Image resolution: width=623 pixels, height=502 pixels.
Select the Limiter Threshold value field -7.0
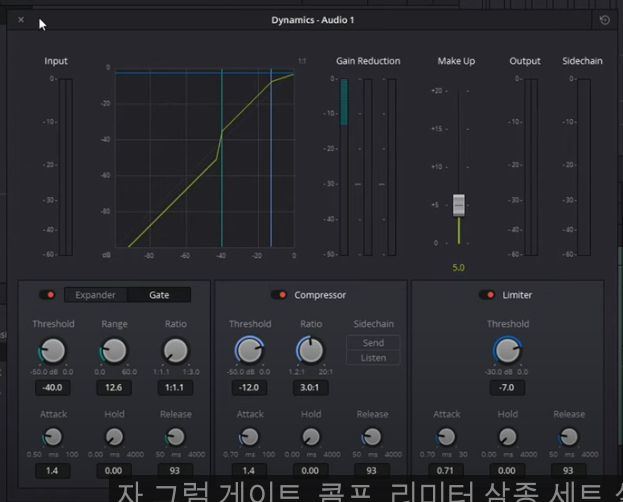507,388
